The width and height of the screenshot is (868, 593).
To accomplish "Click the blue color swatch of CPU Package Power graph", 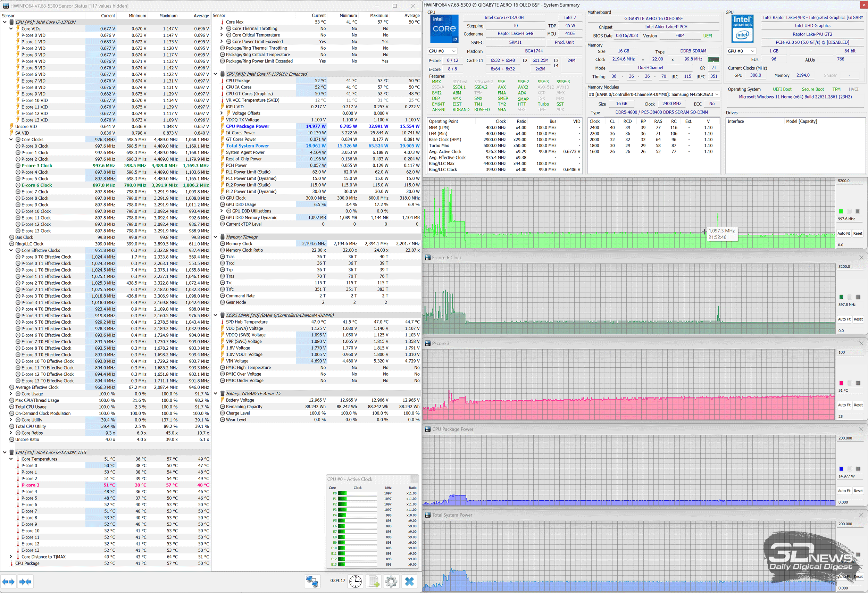I will tap(841, 469).
